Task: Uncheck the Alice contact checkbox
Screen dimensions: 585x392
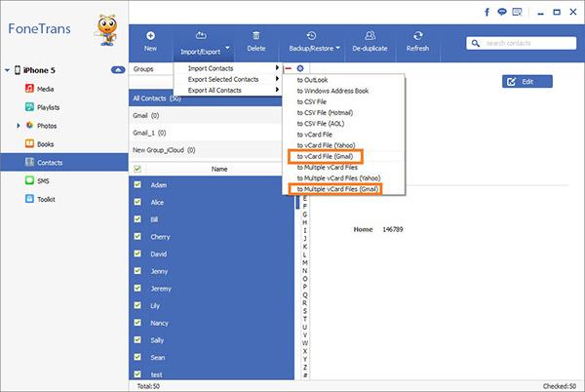Action: (137, 202)
